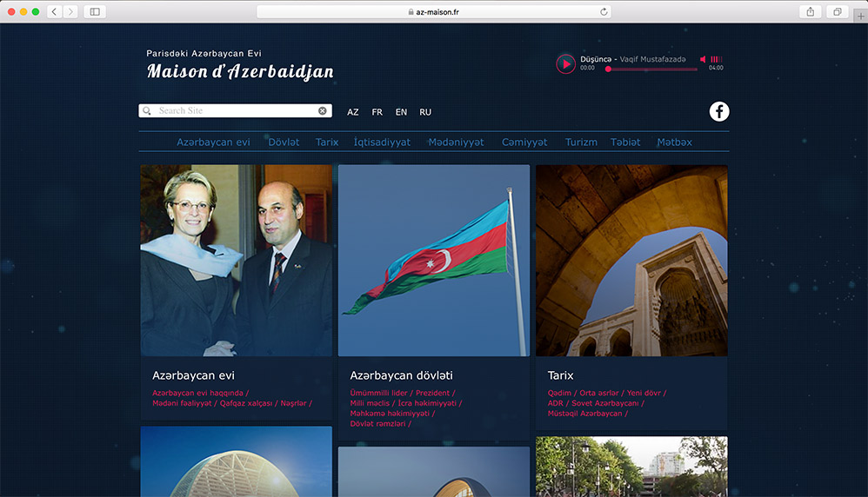
Task: Open the Azerbaijan flag image
Action: [x=434, y=261]
